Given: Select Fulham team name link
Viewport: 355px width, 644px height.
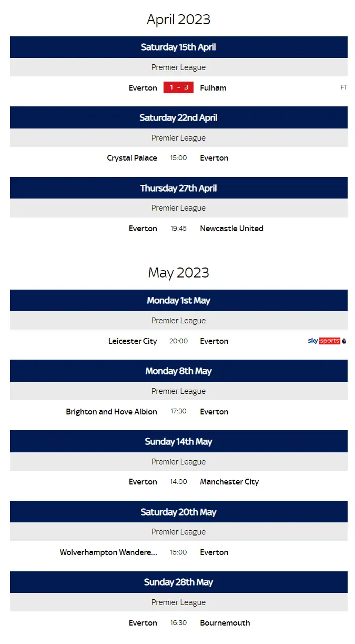Looking at the screenshot, I should coord(213,88).
